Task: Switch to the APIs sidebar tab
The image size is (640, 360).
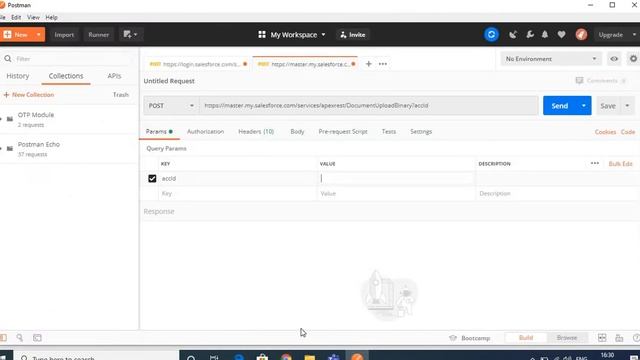Action: tap(114, 76)
